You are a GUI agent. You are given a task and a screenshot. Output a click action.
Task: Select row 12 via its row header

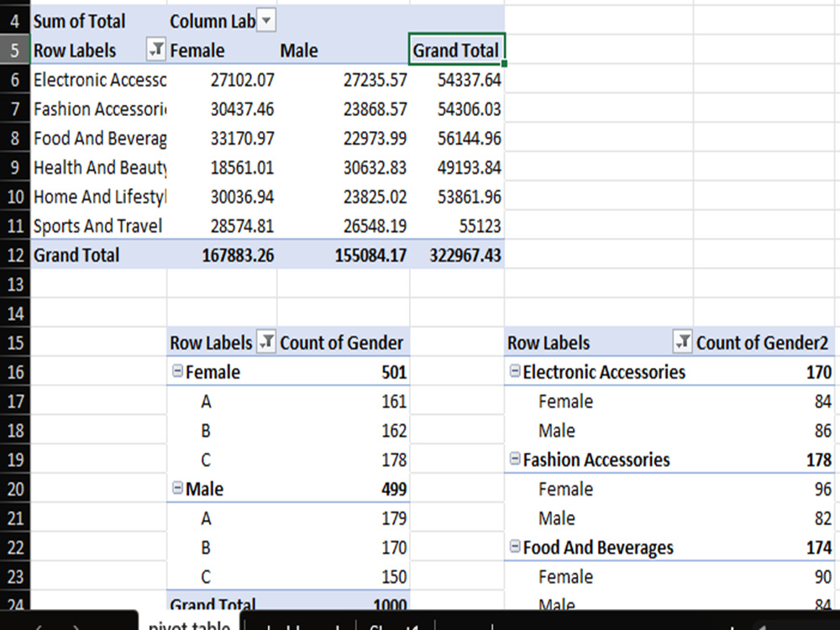pyautogui.click(x=15, y=255)
